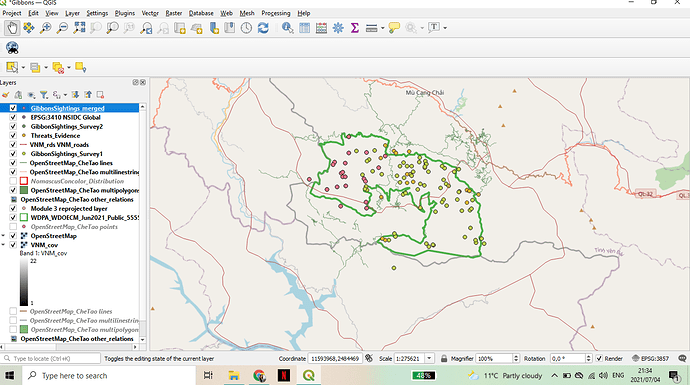690x385 pixels.
Task: Select the Pan Map hand tool
Action: coord(12,28)
